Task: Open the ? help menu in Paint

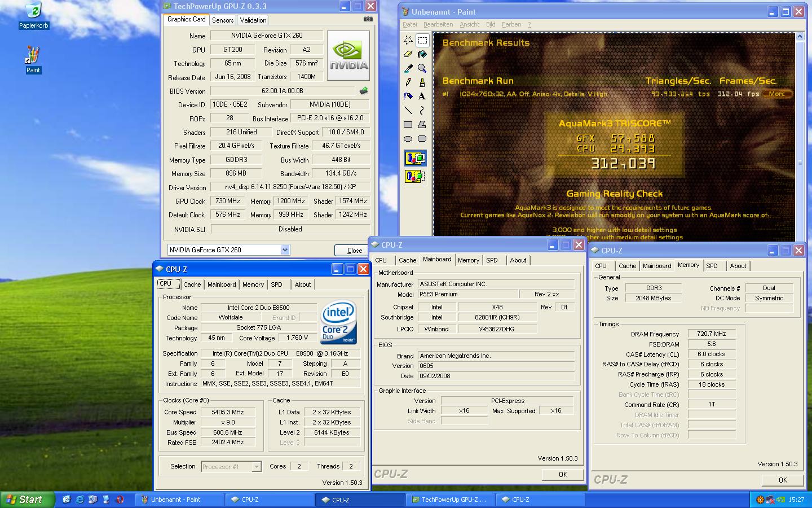Action: [x=529, y=24]
